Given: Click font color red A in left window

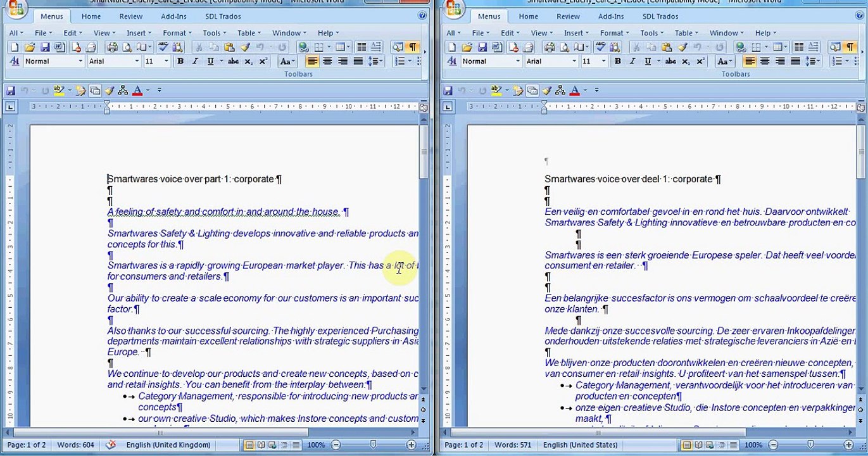Looking at the screenshot, I should (x=137, y=91).
